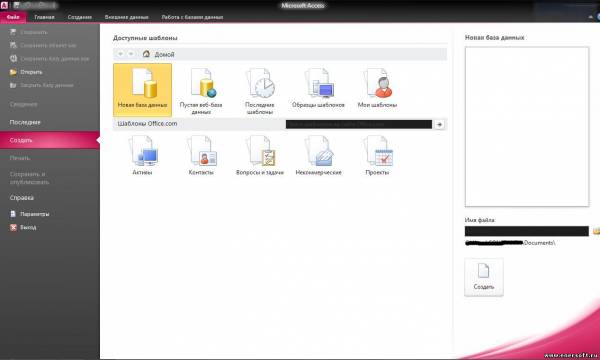
Task: Open the Печать section
Action: pos(20,158)
